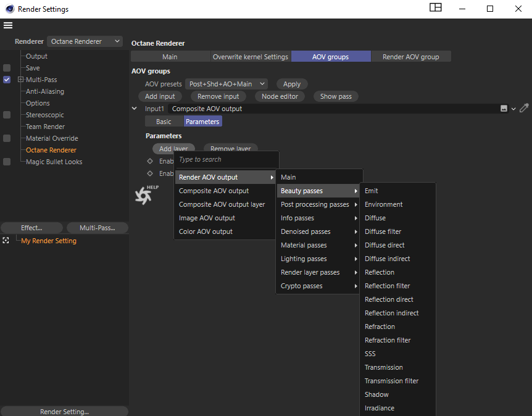Screen dimensions: 532x416
Task: Select Reflection direct beauty pass
Action: [397, 299]
